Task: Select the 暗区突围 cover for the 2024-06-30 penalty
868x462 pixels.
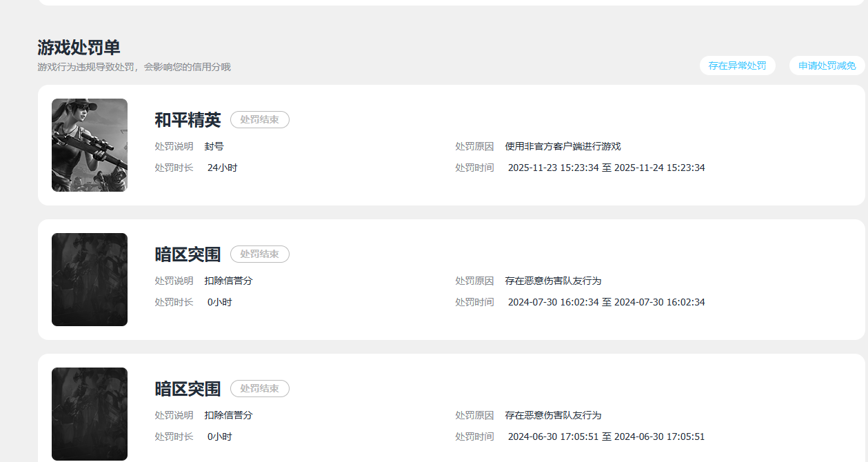Action: coord(90,414)
